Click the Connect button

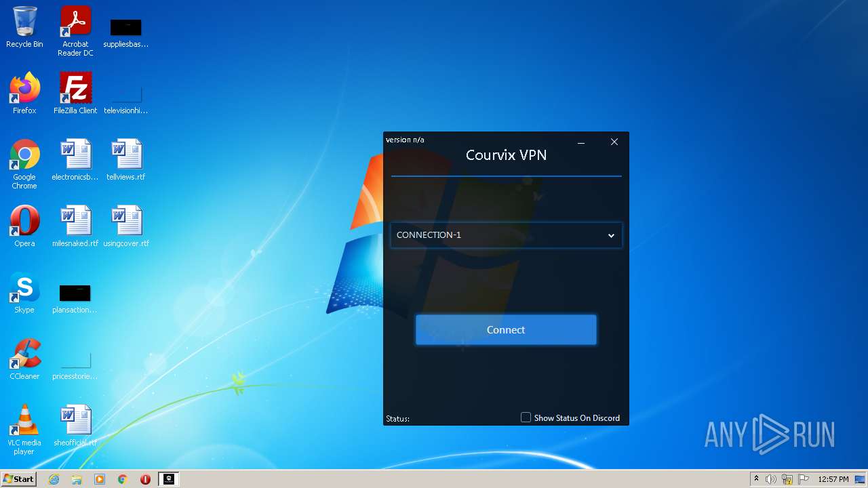tap(506, 329)
